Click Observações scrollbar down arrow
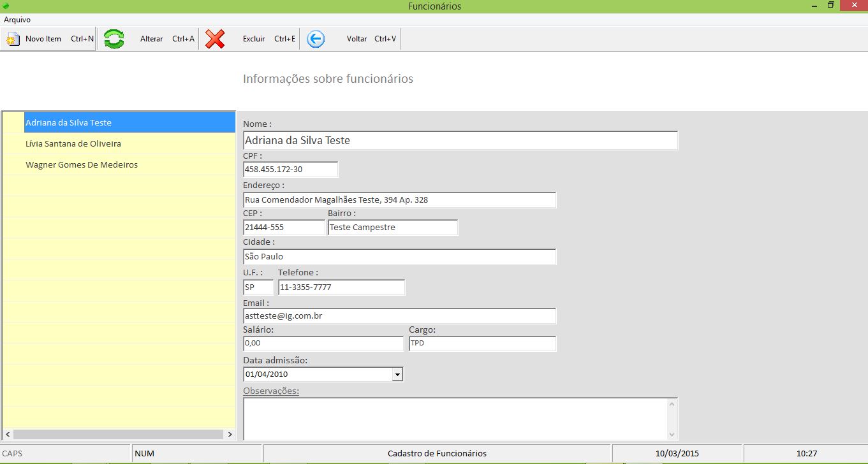868x464 pixels. (x=672, y=434)
